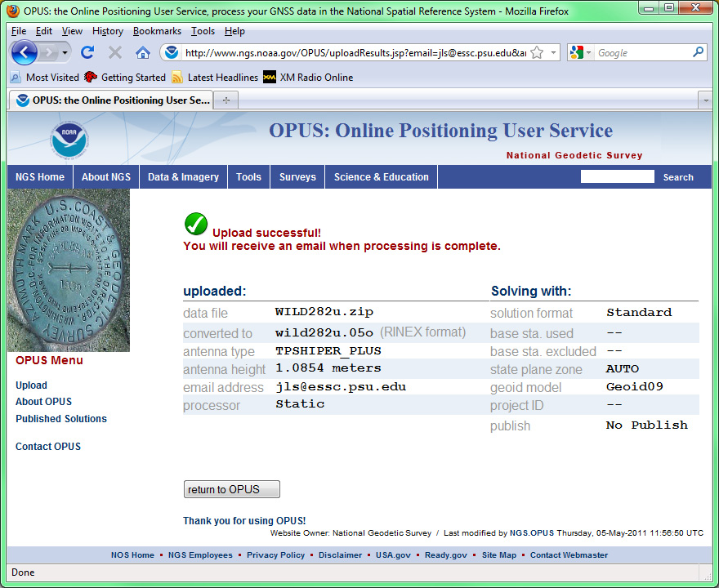
Task: Click the Firefox Back arrow button
Action: click(24, 52)
